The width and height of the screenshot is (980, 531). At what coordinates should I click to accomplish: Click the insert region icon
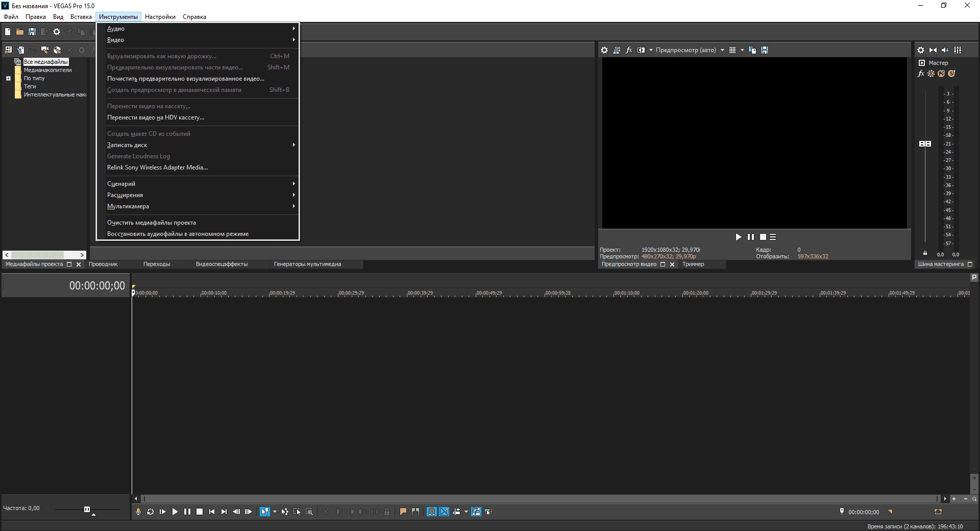click(415, 512)
